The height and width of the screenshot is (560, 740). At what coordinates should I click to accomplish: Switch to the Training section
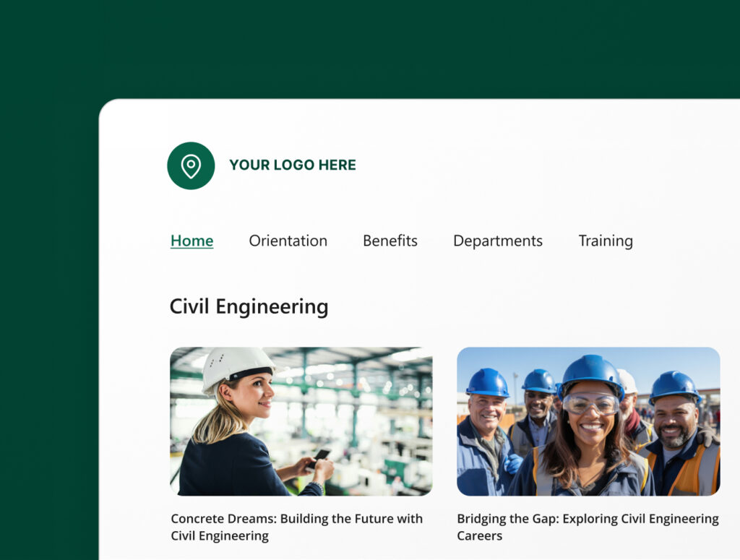click(605, 241)
